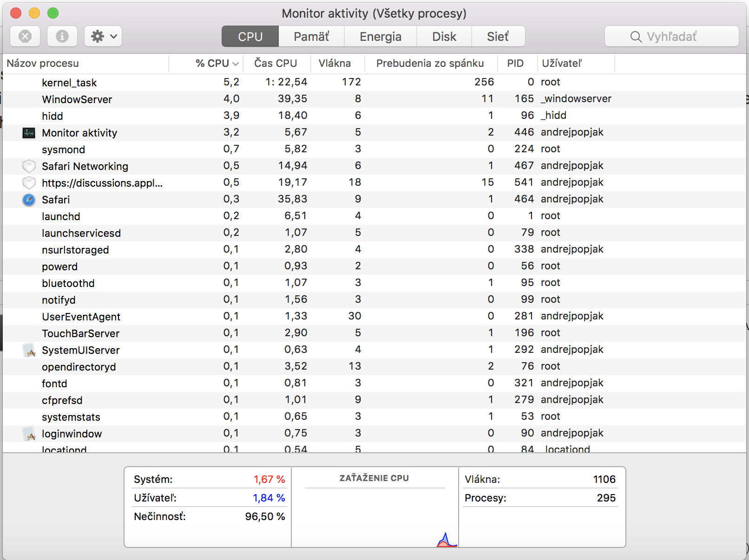Image resolution: width=749 pixels, height=560 pixels.
Task: Select the sysmond process
Action: pos(374,150)
